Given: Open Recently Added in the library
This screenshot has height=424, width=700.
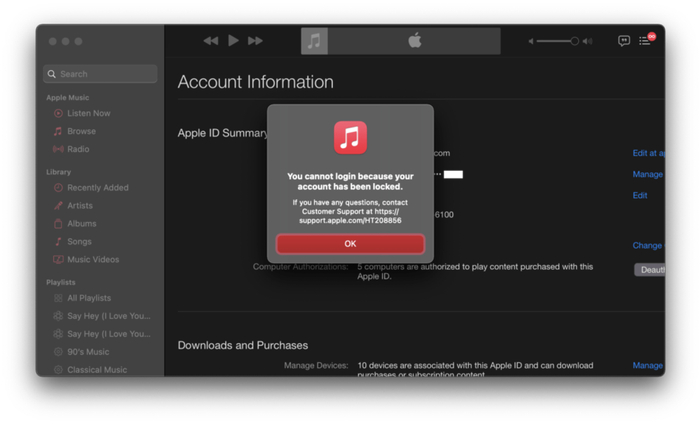Looking at the screenshot, I should click(x=98, y=188).
